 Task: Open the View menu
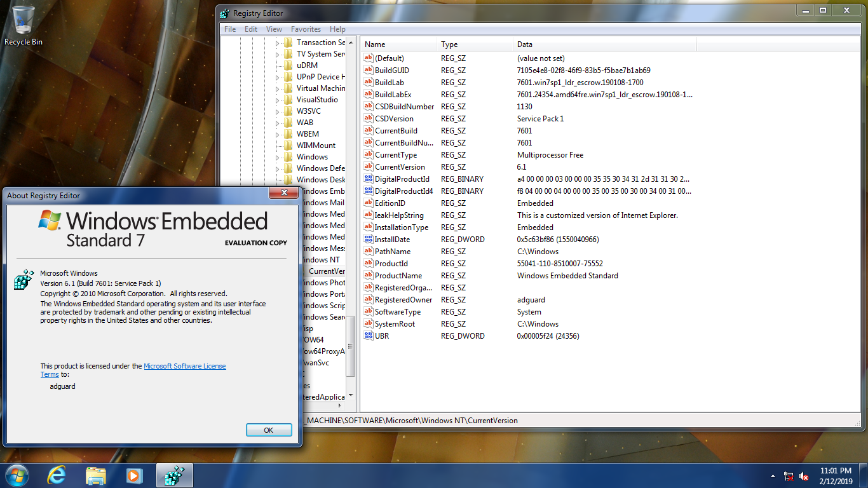click(x=274, y=29)
